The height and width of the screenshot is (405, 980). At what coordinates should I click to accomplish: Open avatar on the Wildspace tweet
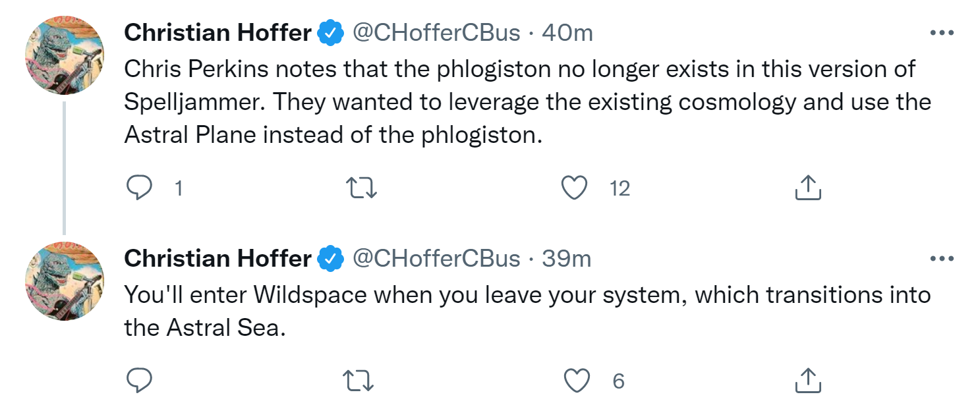point(65,281)
